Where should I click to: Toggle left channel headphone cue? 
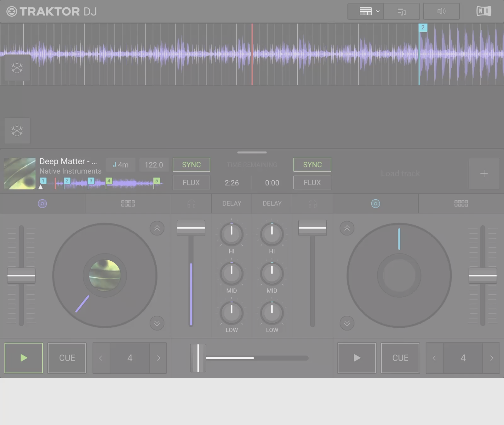[x=192, y=204]
